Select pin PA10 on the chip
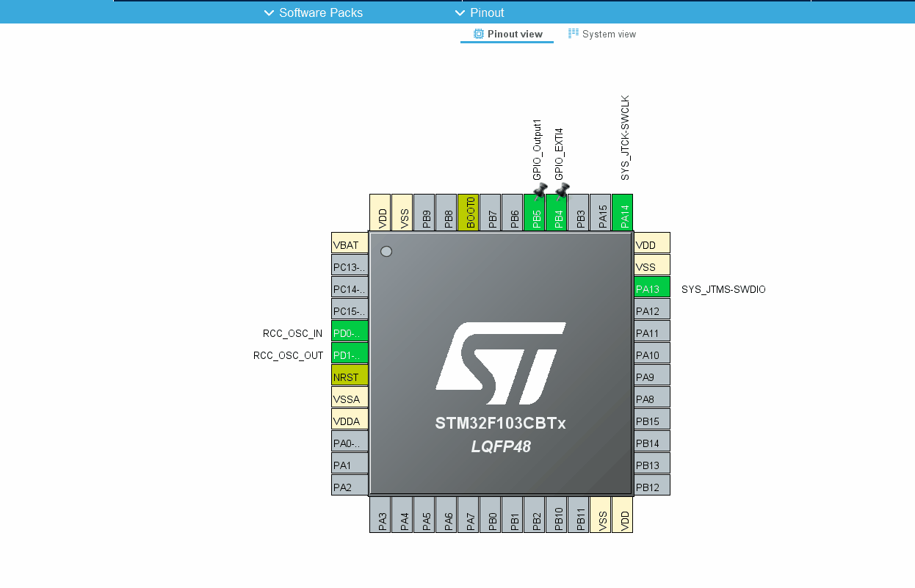 point(652,353)
